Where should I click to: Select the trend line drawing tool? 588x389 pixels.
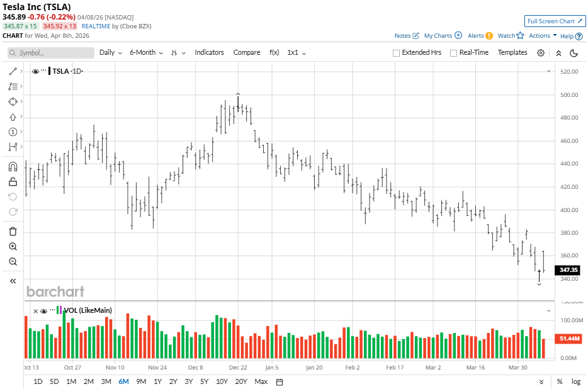click(x=13, y=71)
